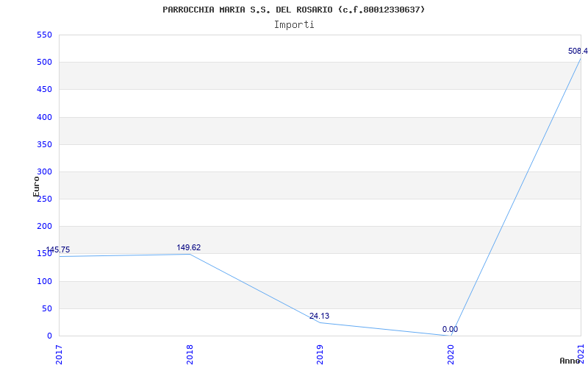
Task: Select the 24.13 data label
Action: (x=319, y=316)
